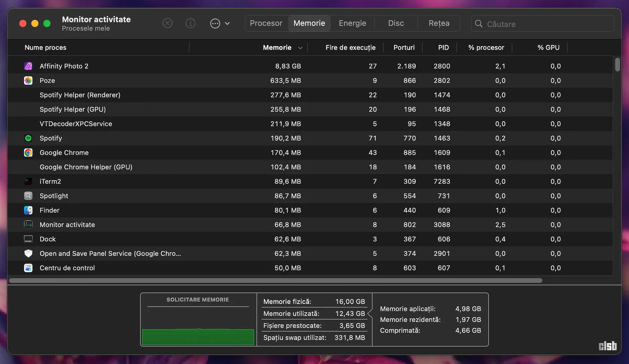Select the Affinity Photo 2 app icon
The width and height of the screenshot is (629, 364).
[28, 66]
